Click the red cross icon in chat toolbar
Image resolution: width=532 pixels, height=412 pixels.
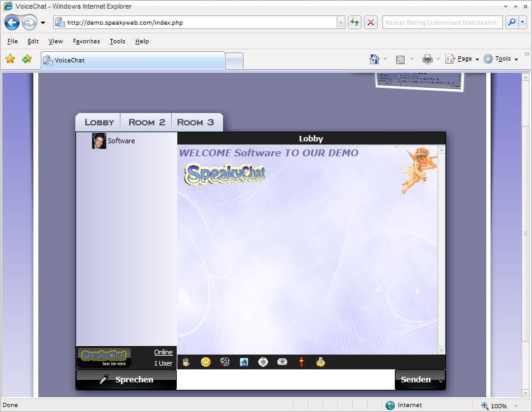click(x=302, y=362)
